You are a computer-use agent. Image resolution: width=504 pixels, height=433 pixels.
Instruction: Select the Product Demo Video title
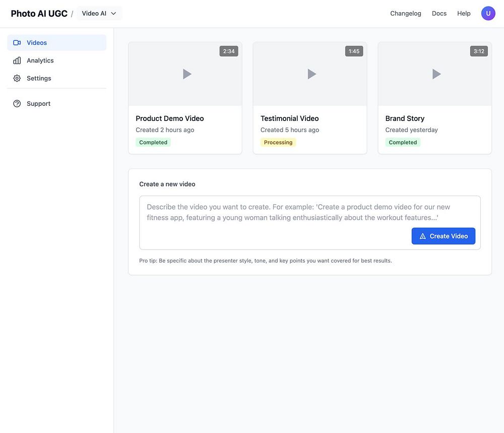(x=170, y=118)
